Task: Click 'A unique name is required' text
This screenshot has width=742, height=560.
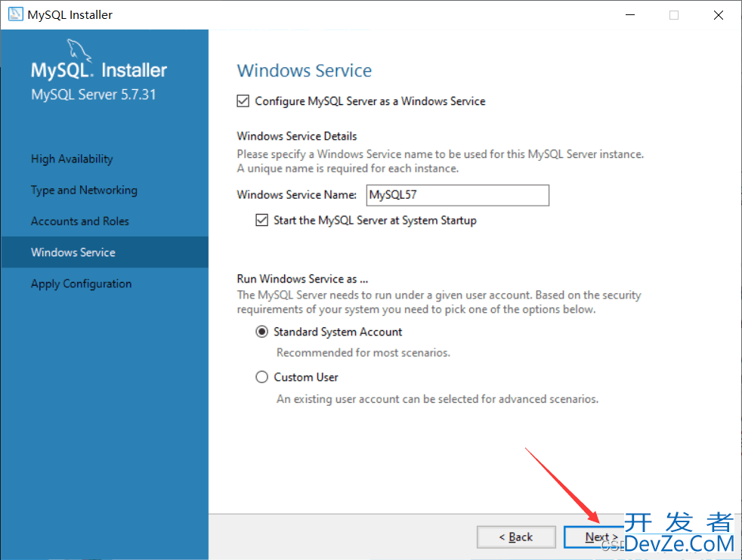Action: point(348,169)
